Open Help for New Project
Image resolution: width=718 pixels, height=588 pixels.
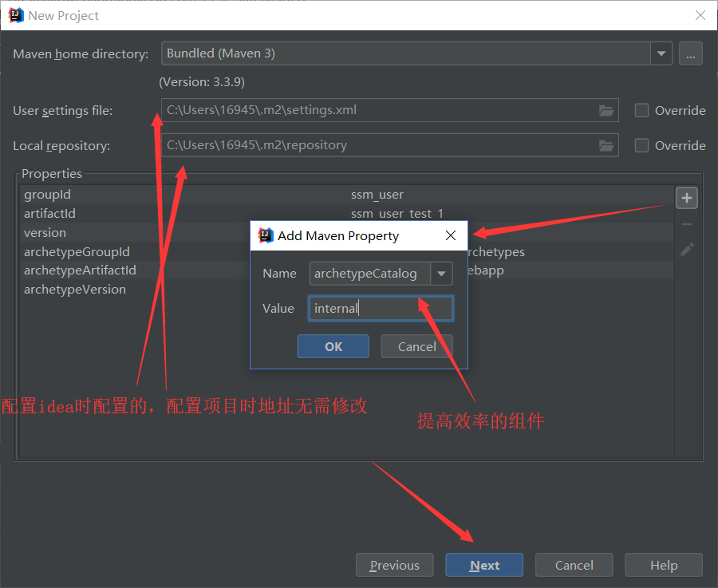(x=664, y=565)
